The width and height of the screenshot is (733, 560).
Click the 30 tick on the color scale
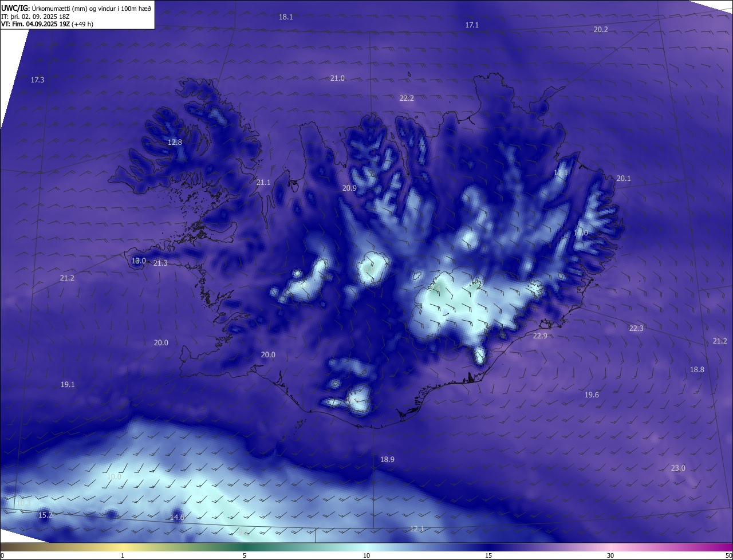(610, 555)
